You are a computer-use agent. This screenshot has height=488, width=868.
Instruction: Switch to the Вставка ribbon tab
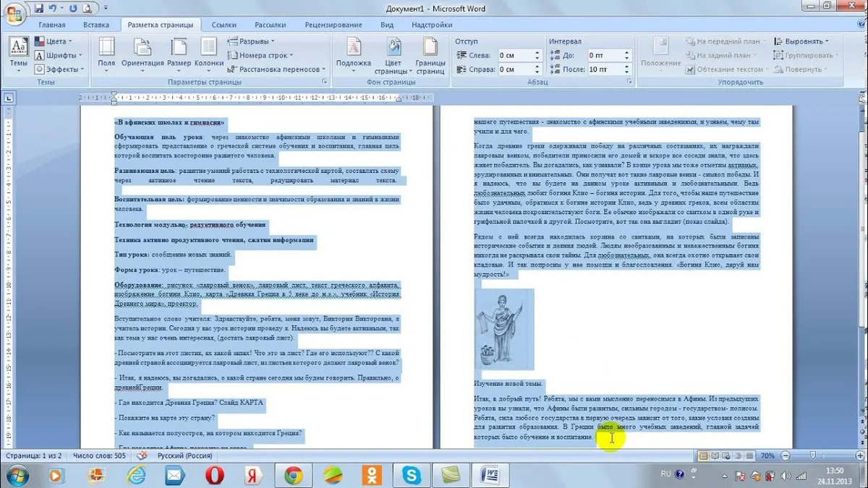pos(96,25)
